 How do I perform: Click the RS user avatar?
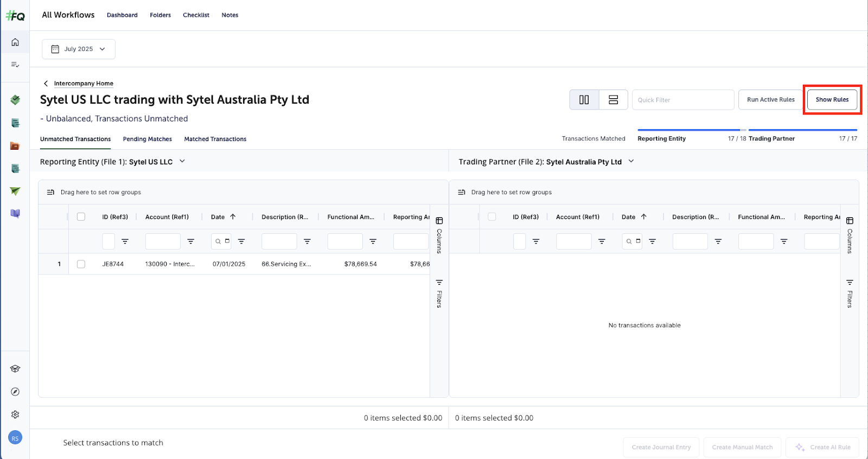(x=15, y=438)
